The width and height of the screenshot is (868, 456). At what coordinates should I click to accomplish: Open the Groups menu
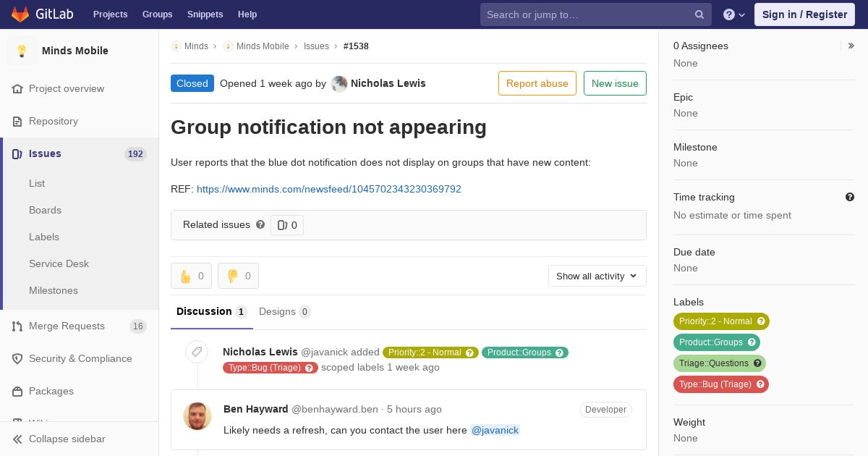pyautogui.click(x=157, y=14)
